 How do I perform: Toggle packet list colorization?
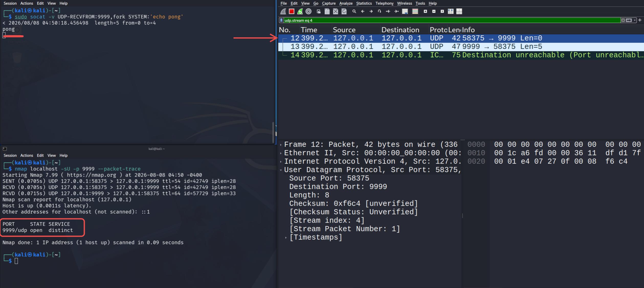pyautogui.click(x=415, y=11)
